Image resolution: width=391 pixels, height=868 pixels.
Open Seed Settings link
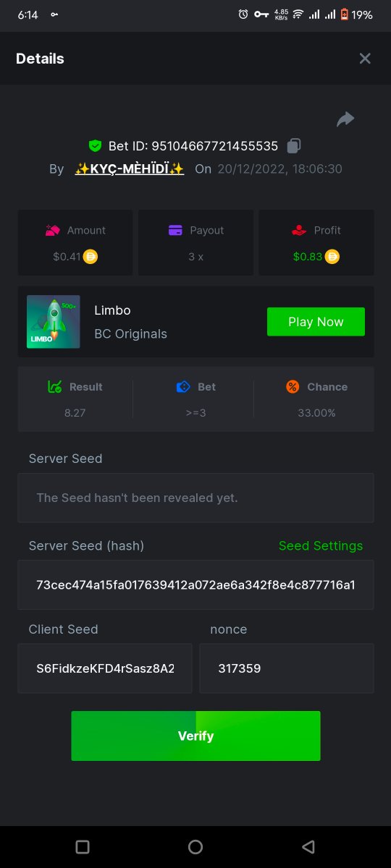click(x=321, y=546)
